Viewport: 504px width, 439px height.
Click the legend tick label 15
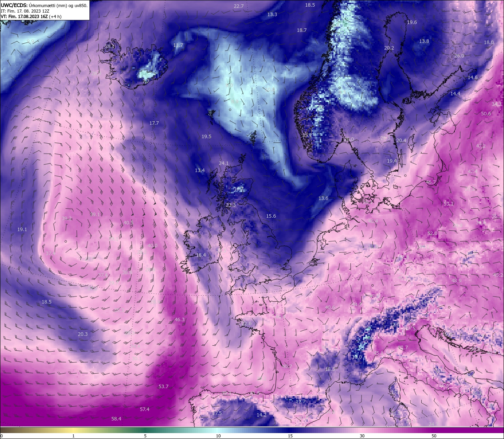tap(290, 436)
